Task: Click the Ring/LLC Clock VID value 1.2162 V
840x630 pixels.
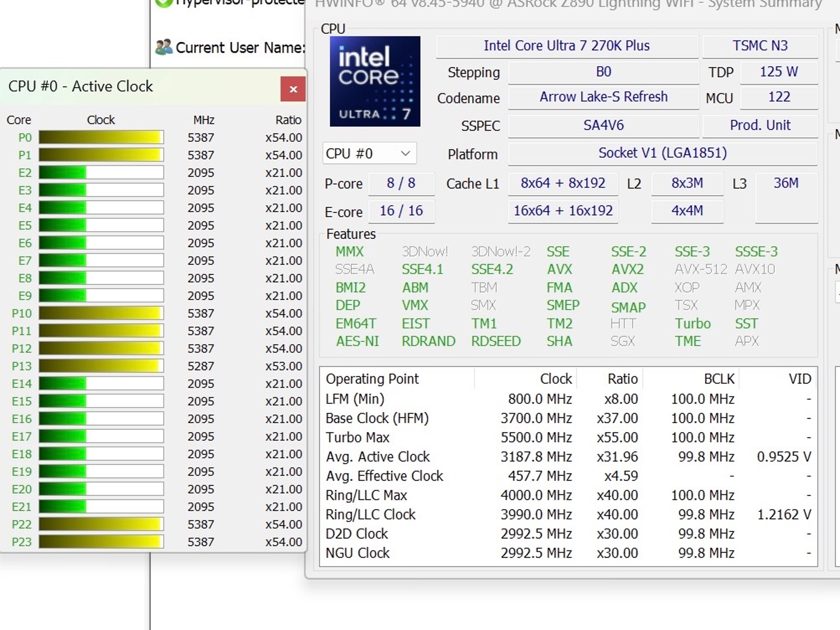Action: click(x=784, y=515)
